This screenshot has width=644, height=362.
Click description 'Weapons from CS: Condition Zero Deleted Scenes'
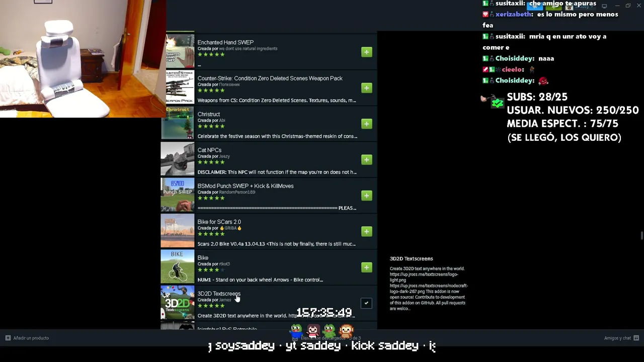(277, 101)
